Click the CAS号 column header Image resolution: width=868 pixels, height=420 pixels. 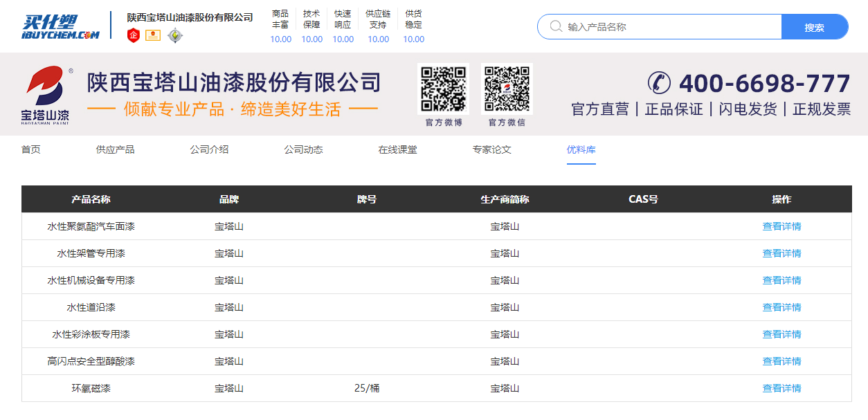[x=644, y=199]
